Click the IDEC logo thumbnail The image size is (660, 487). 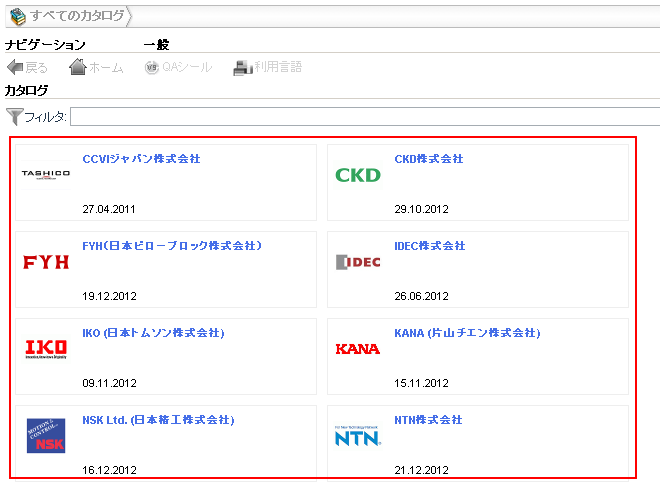tap(358, 262)
